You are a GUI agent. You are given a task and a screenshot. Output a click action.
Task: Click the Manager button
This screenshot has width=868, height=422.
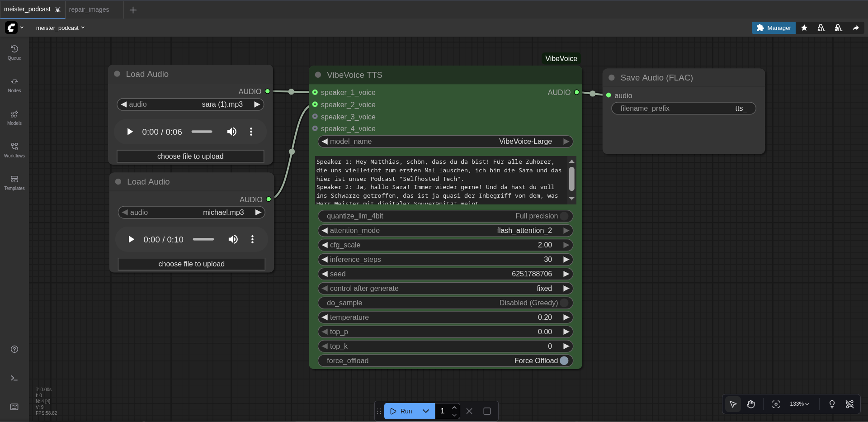(x=774, y=28)
